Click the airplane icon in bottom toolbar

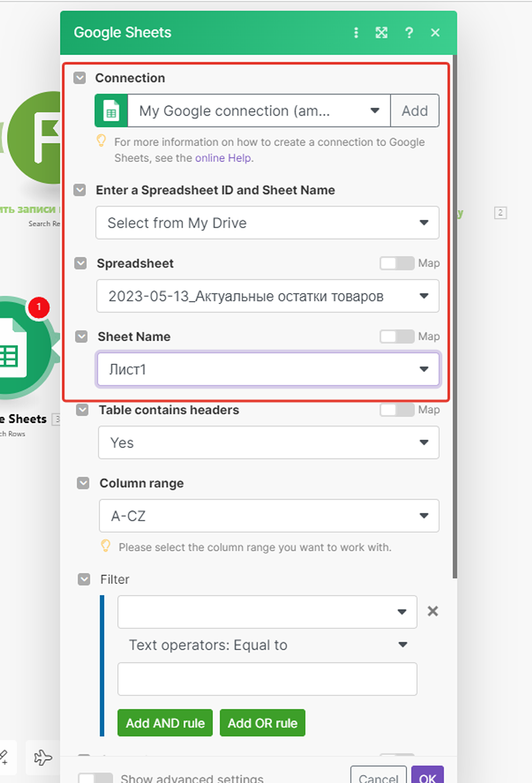43,758
